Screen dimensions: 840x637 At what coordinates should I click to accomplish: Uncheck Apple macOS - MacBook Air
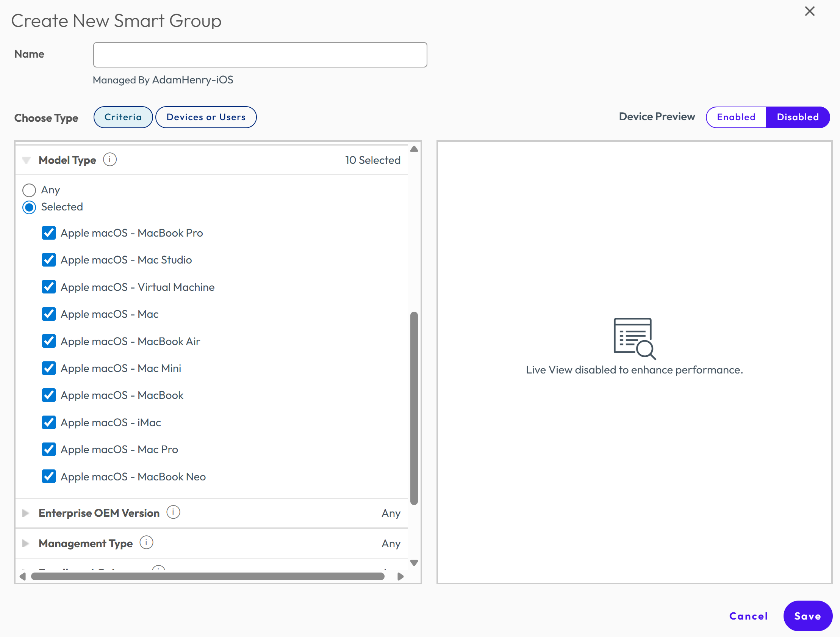point(48,341)
